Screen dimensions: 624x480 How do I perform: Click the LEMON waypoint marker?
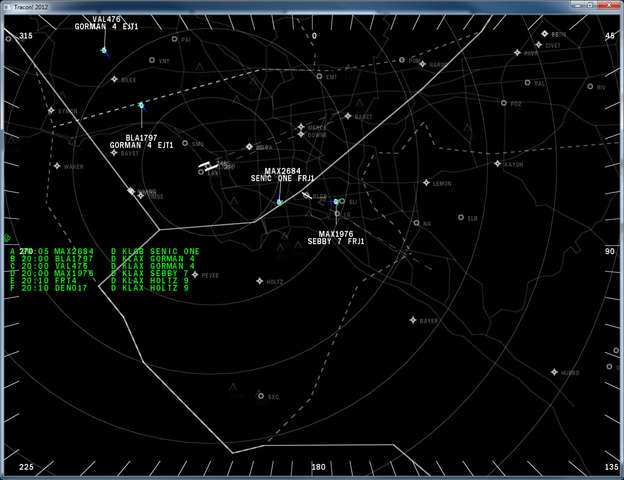pyautogui.click(x=426, y=183)
